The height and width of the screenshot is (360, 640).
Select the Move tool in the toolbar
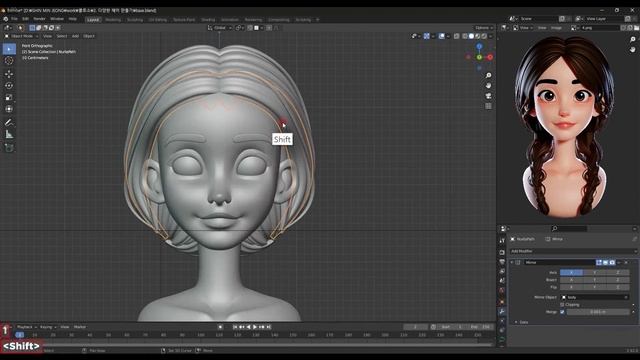[9, 74]
